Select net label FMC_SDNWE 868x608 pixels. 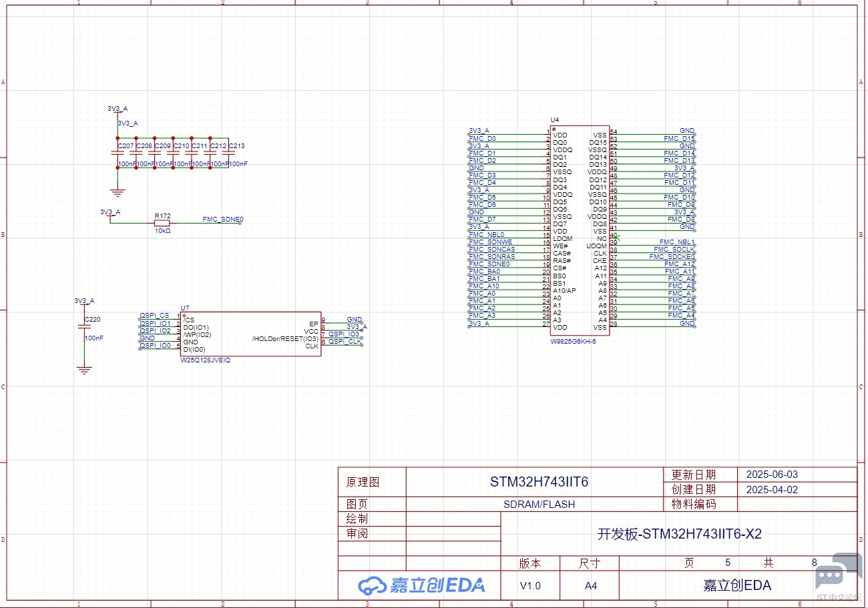click(491, 242)
